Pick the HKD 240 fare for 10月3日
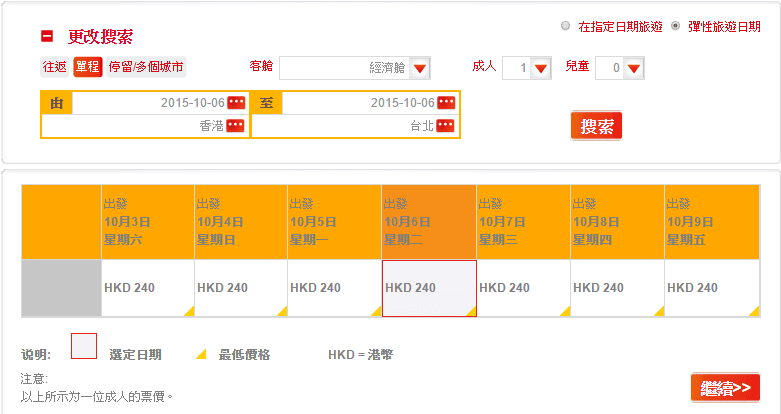Image resolution: width=781 pixels, height=414 pixels. (x=147, y=288)
